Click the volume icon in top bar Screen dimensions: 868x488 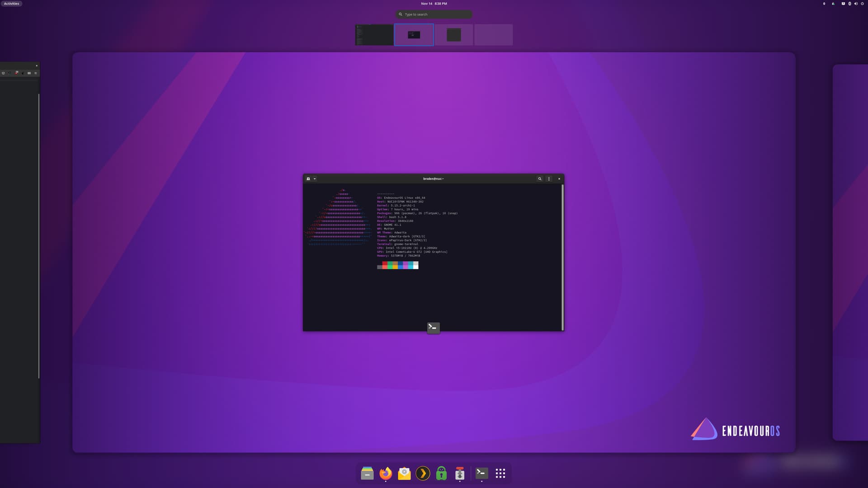pos(856,4)
